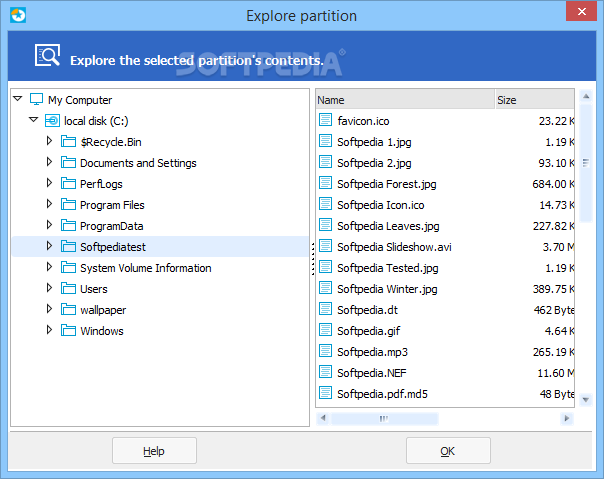Click the $Recycle.Bin folder icon

pos(68,141)
